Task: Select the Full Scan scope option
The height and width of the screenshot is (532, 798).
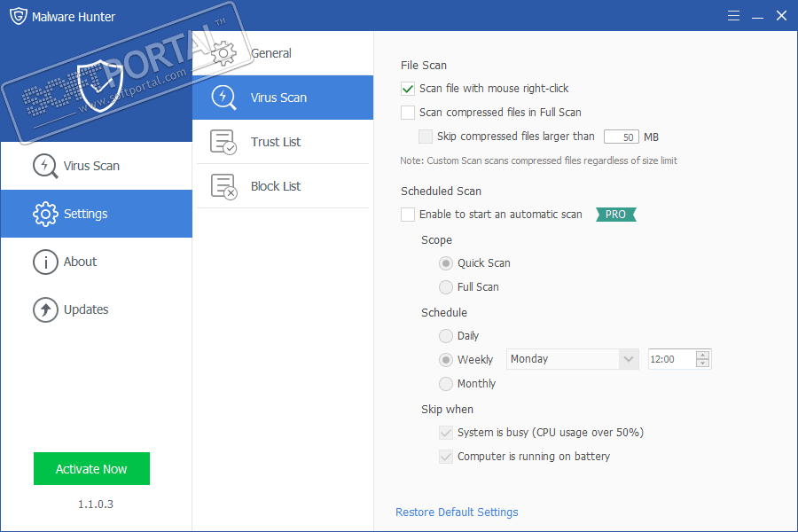Action: [x=446, y=287]
